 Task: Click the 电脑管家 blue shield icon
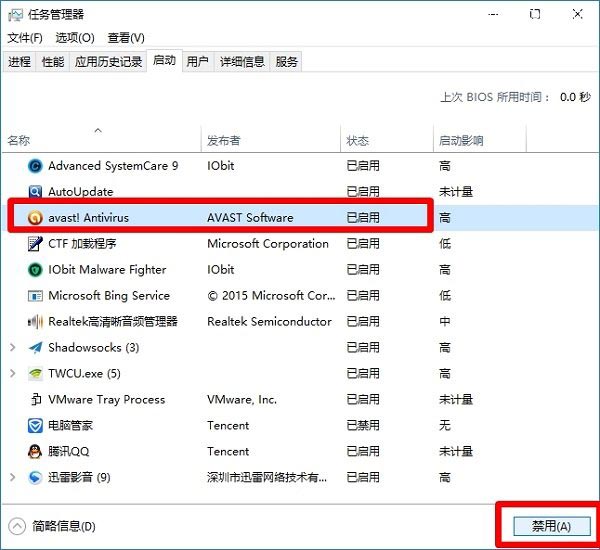tap(35, 425)
